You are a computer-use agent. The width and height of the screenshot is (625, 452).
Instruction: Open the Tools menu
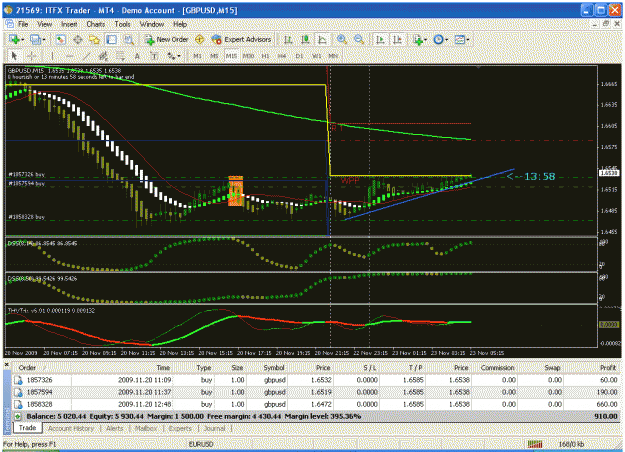click(x=122, y=24)
